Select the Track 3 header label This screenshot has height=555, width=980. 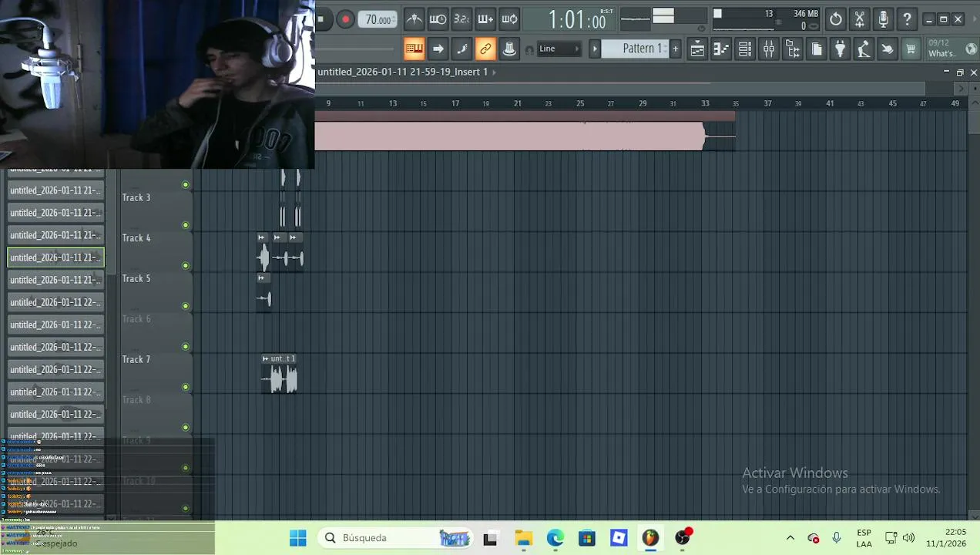[136, 197]
